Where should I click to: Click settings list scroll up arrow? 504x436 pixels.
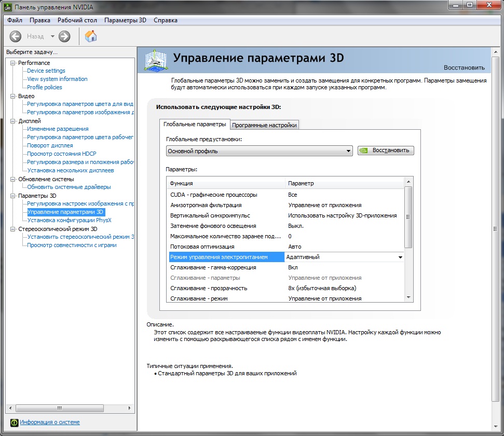click(408, 182)
